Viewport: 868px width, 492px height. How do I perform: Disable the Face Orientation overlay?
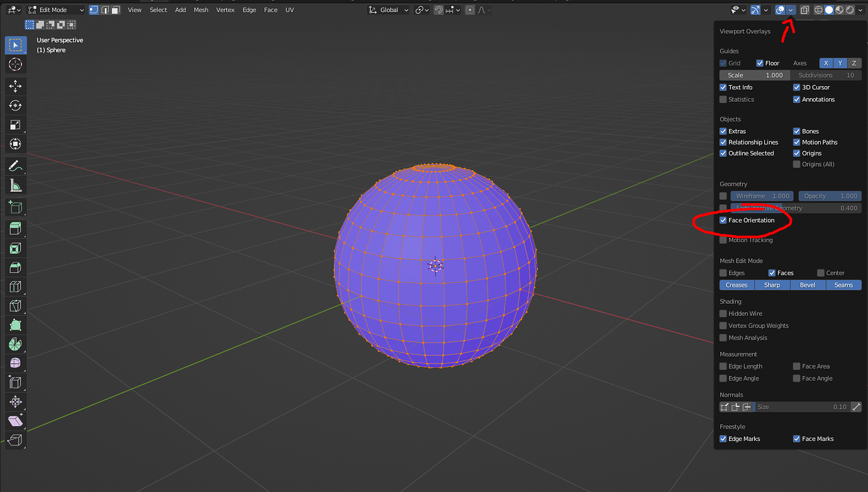pyautogui.click(x=723, y=220)
